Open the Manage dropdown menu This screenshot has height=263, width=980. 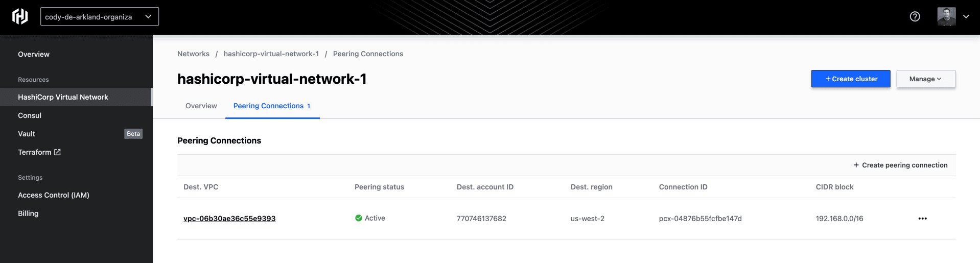[925, 79]
